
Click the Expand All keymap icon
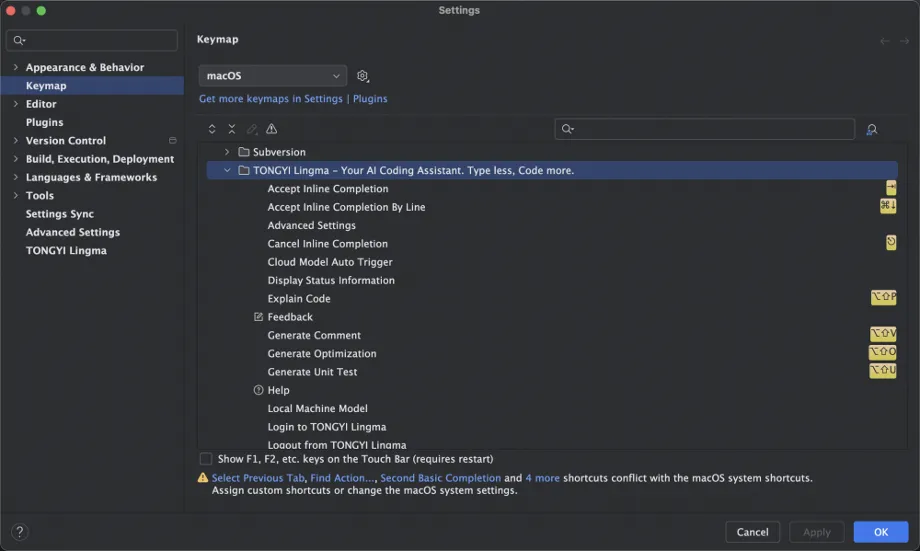pyautogui.click(x=212, y=129)
